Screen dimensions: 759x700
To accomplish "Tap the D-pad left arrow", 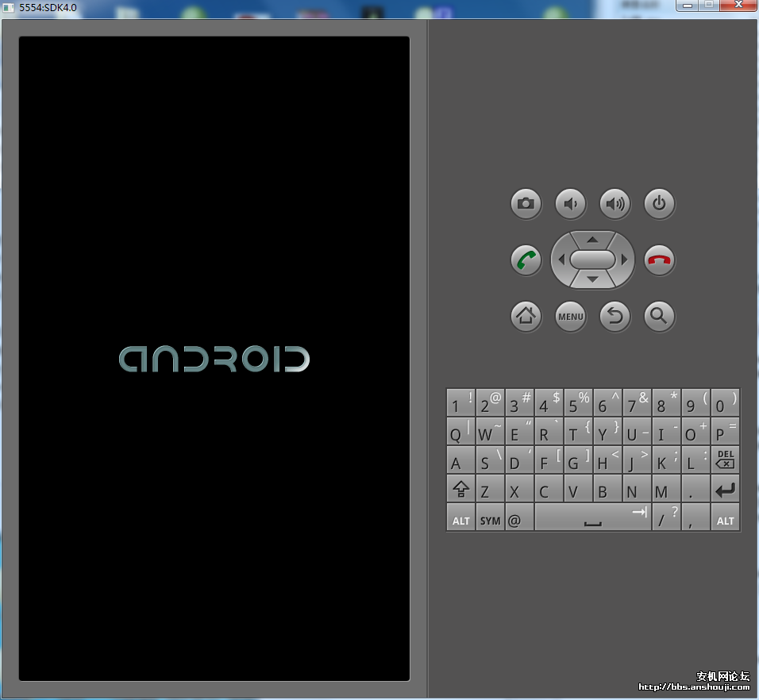I will [561, 260].
